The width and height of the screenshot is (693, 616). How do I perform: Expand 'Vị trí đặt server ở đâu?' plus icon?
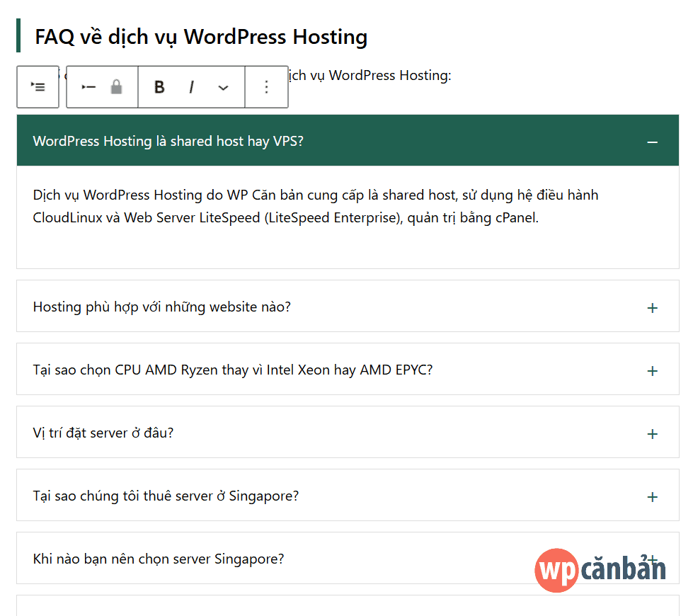pos(653,434)
